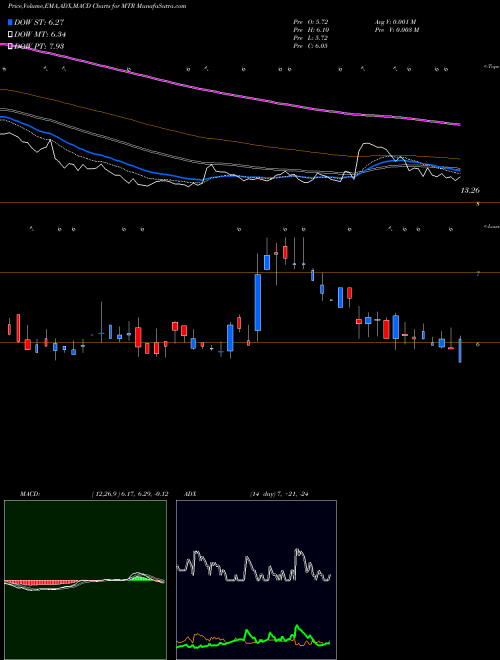
Task: Click the tallest blue candlestick body
Action: coord(258,302)
